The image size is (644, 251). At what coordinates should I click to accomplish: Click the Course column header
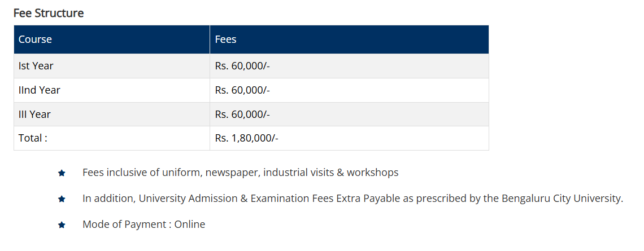pyautogui.click(x=35, y=39)
